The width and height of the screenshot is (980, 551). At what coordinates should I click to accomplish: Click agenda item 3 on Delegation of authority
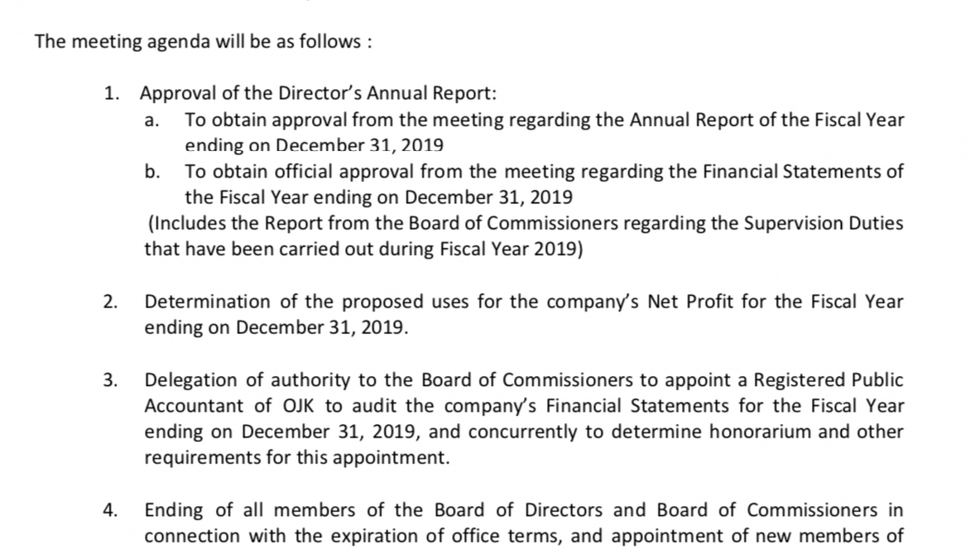[524, 418]
